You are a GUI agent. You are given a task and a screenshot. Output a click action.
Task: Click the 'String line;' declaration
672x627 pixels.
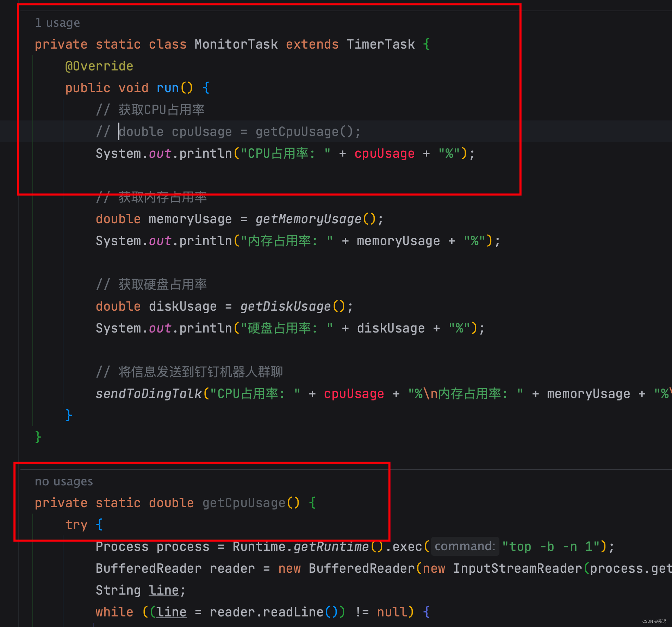[x=141, y=590]
